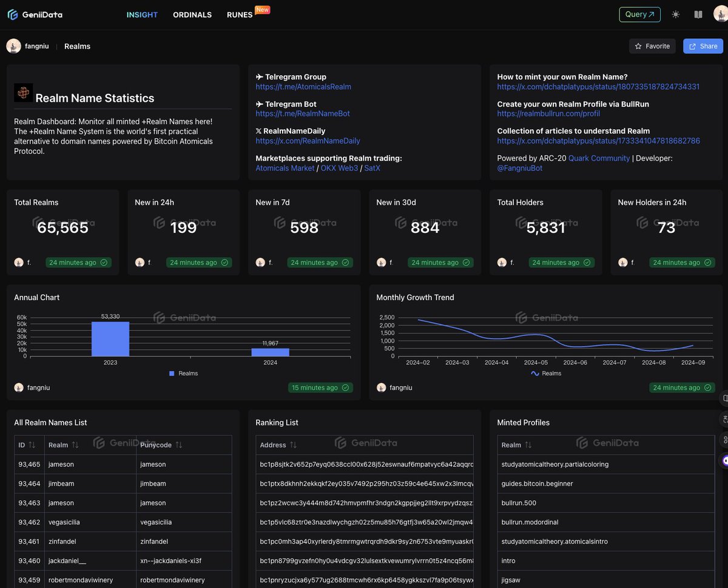The height and width of the screenshot is (588, 728).
Task: Click 24 minutes ago badge on Monthly Growth Trend
Action: [x=682, y=387]
